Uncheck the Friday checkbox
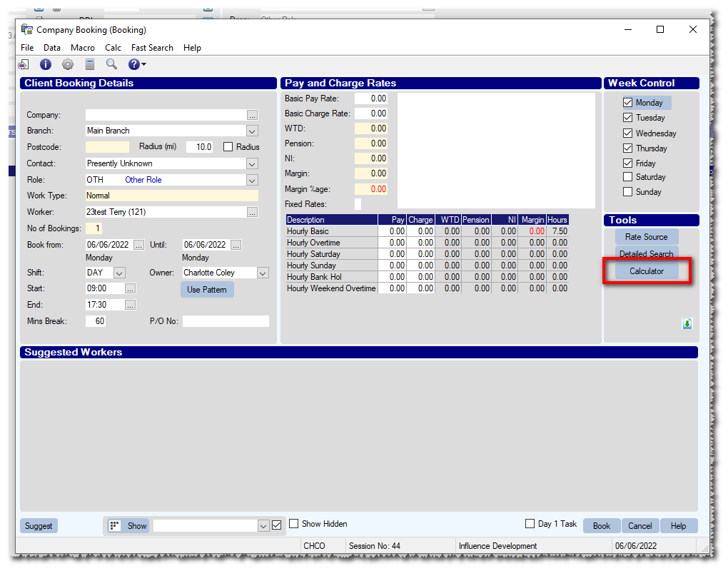Screen dimensions: 728x571 (x=627, y=163)
